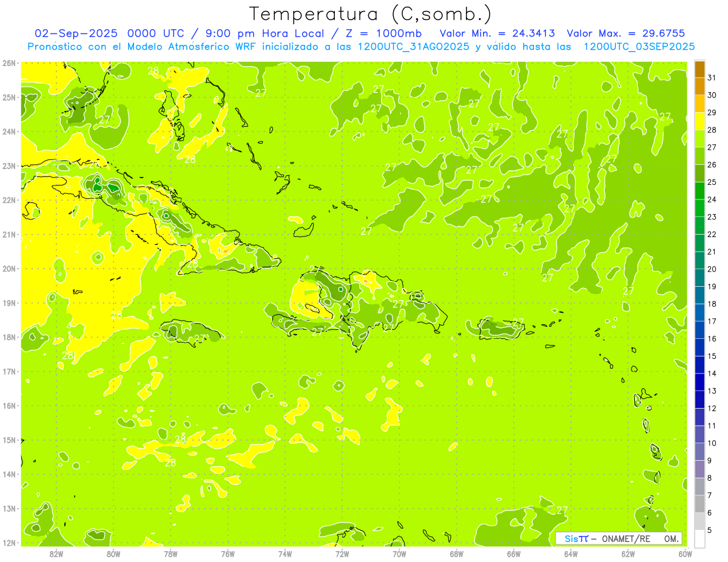Click the '68W' longitude axis label
This screenshot has height=562, width=728.
click(x=457, y=554)
